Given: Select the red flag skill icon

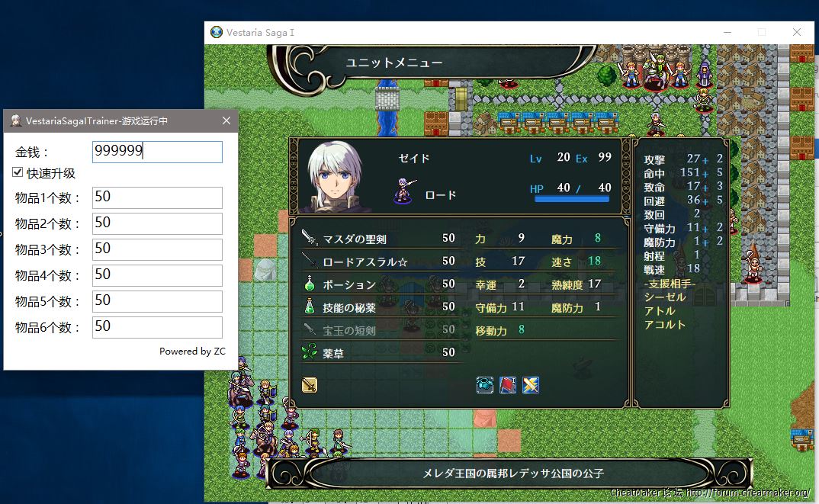Looking at the screenshot, I should click(x=508, y=385).
